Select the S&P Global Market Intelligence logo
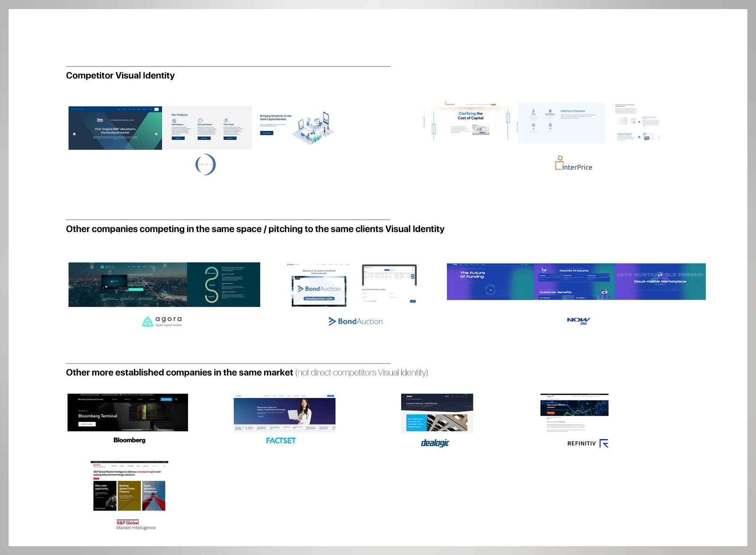The image size is (756, 555). 136,525
